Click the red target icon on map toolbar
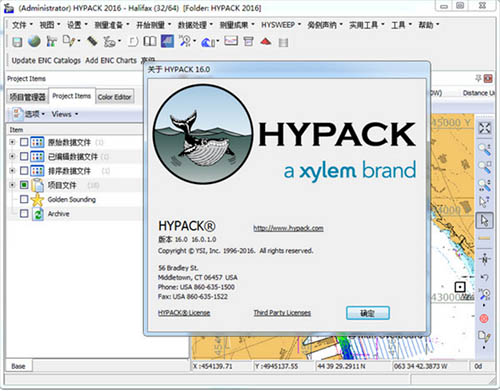Screen dimensions: 500x391 pos(484,318)
